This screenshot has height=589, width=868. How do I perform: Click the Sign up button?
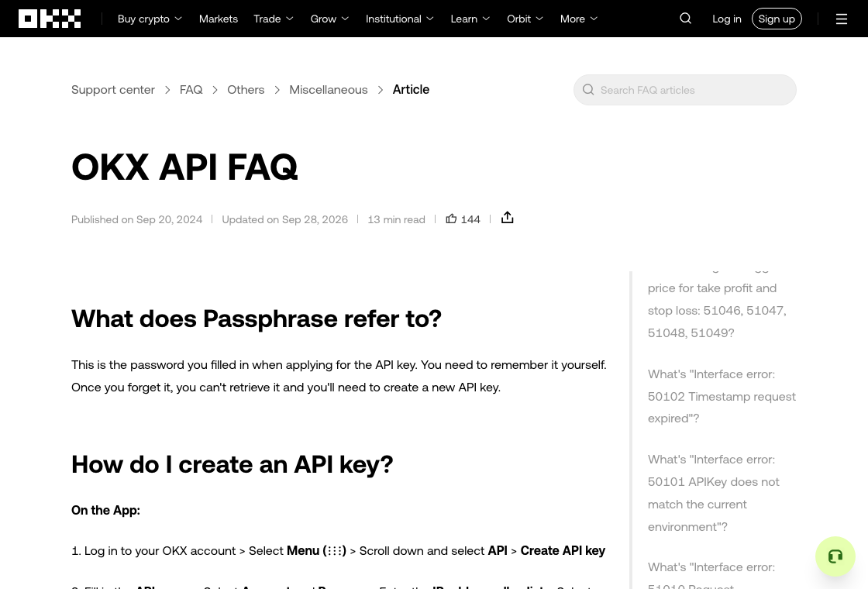(x=777, y=19)
